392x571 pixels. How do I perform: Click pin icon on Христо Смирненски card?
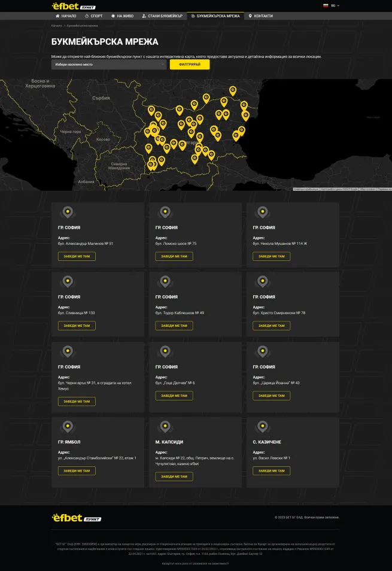[262, 281]
